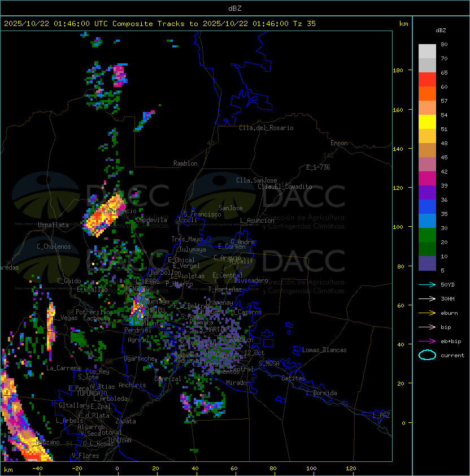Click the 'Ugarteche' place label

140,358
